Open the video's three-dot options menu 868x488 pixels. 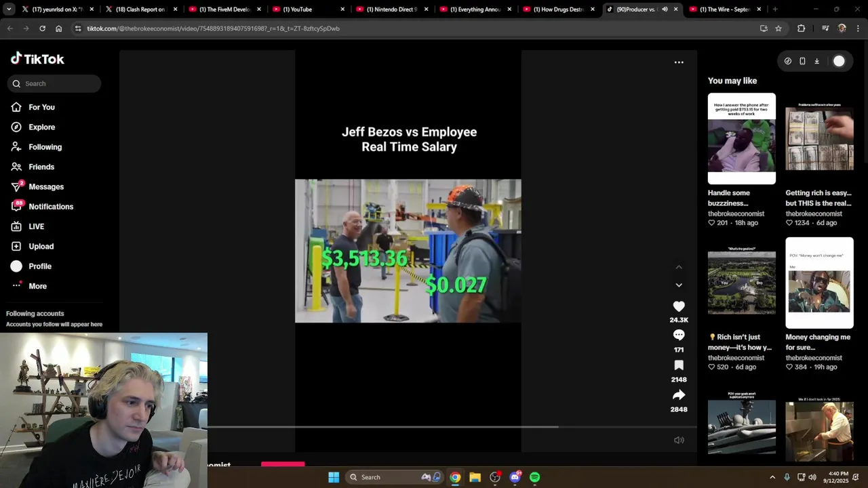click(x=679, y=62)
